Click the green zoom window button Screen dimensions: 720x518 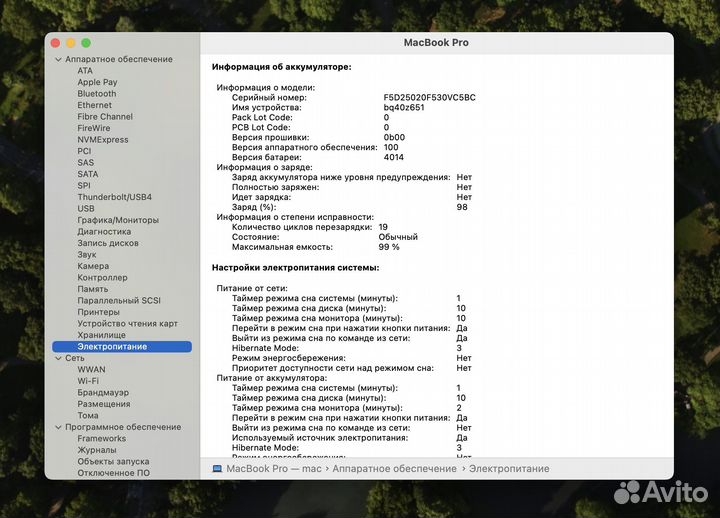(86, 43)
